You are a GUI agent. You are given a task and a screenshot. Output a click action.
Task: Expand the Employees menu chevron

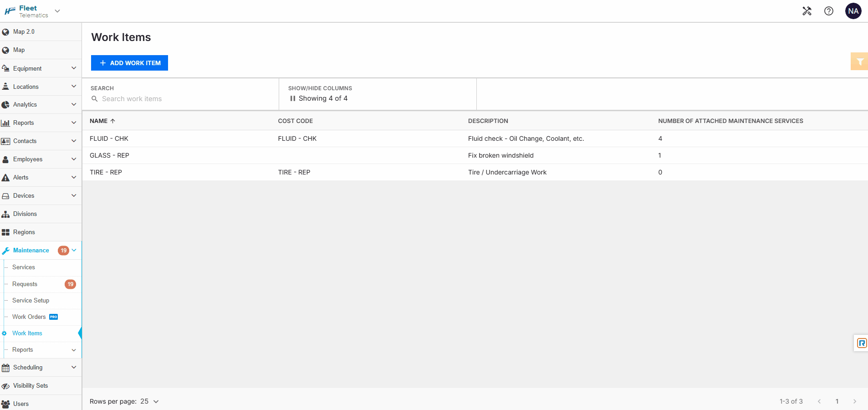point(74,159)
